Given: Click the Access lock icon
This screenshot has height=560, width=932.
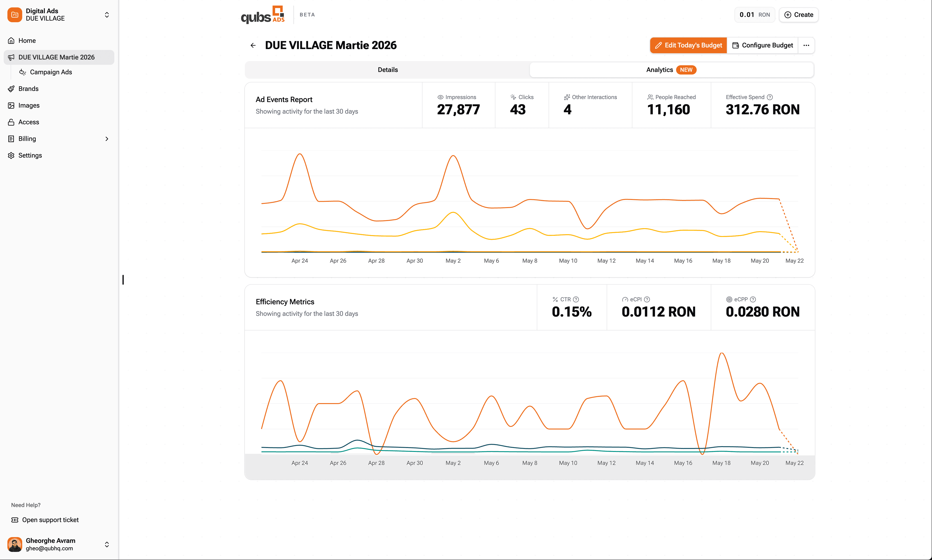Looking at the screenshot, I should pos(11,122).
